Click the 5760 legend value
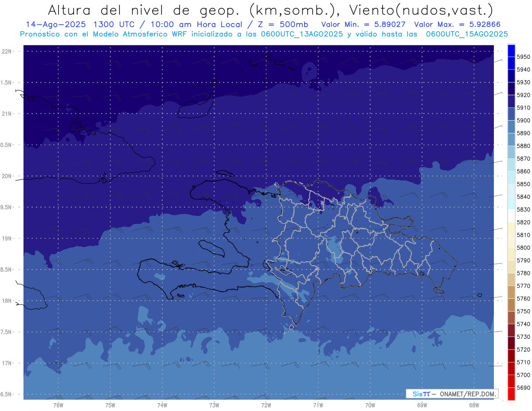Viewport: 532px width, 411px height. 524,298
